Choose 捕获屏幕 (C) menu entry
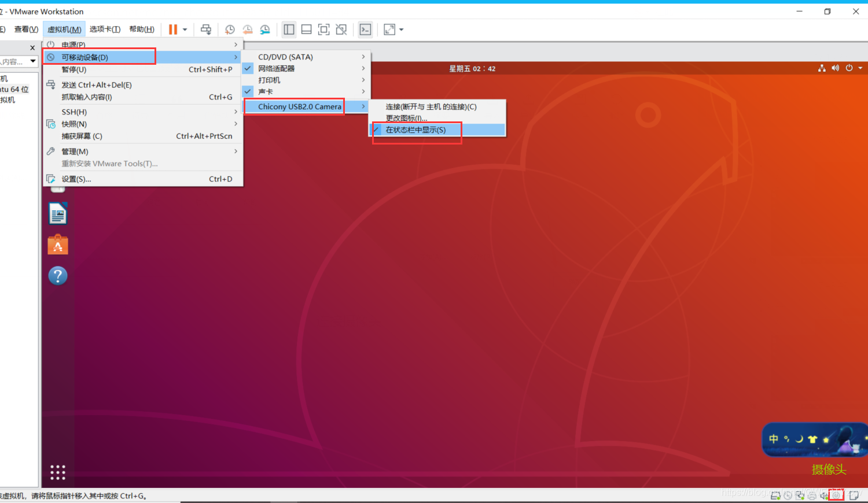This screenshot has width=868, height=503. (x=143, y=136)
